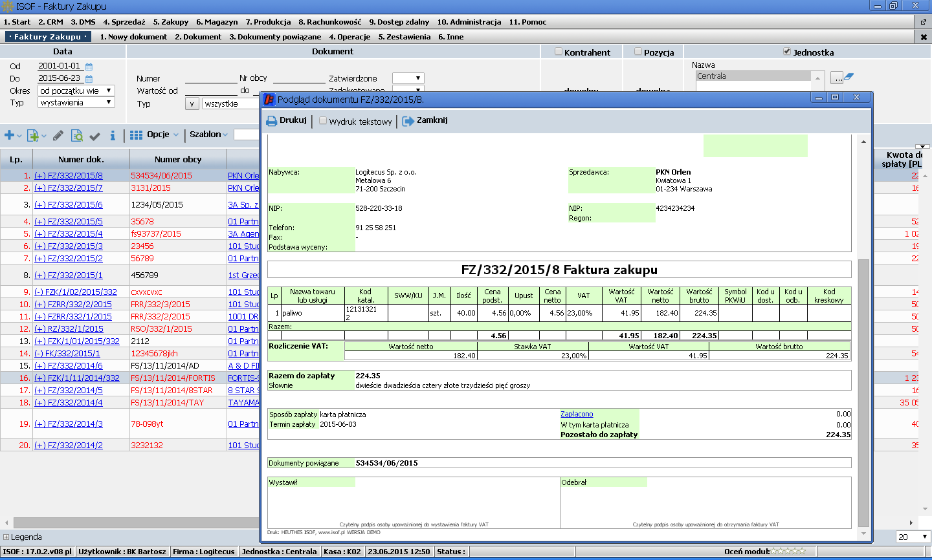Click the Zamknij button label

point(432,120)
